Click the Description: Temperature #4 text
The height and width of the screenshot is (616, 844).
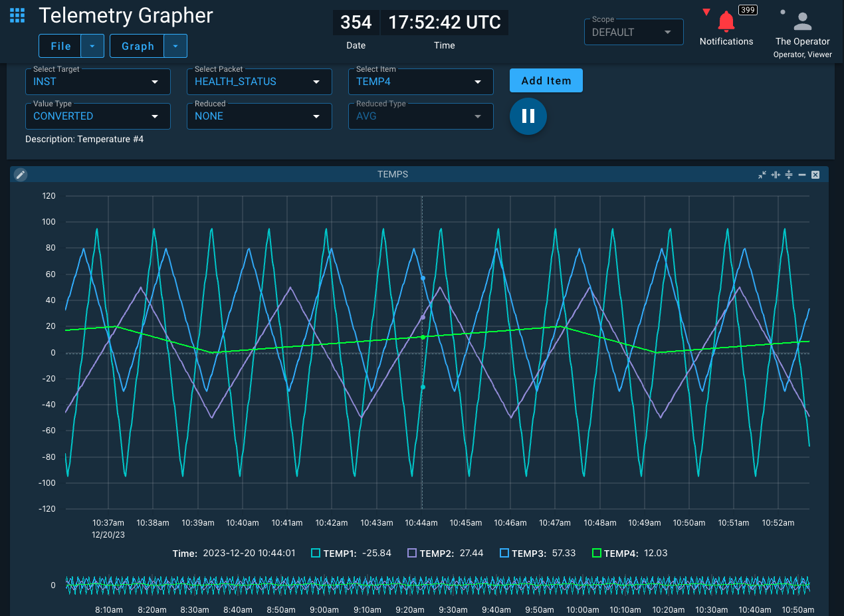click(84, 140)
